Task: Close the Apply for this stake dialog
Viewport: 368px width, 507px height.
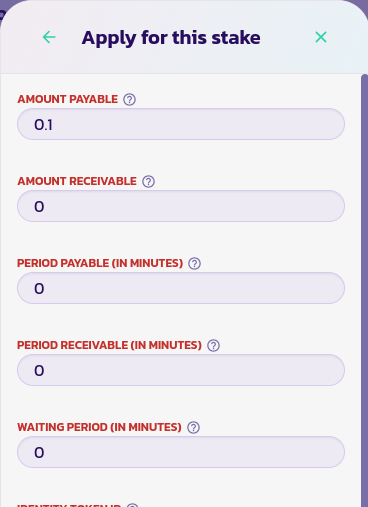Action: tap(321, 37)
